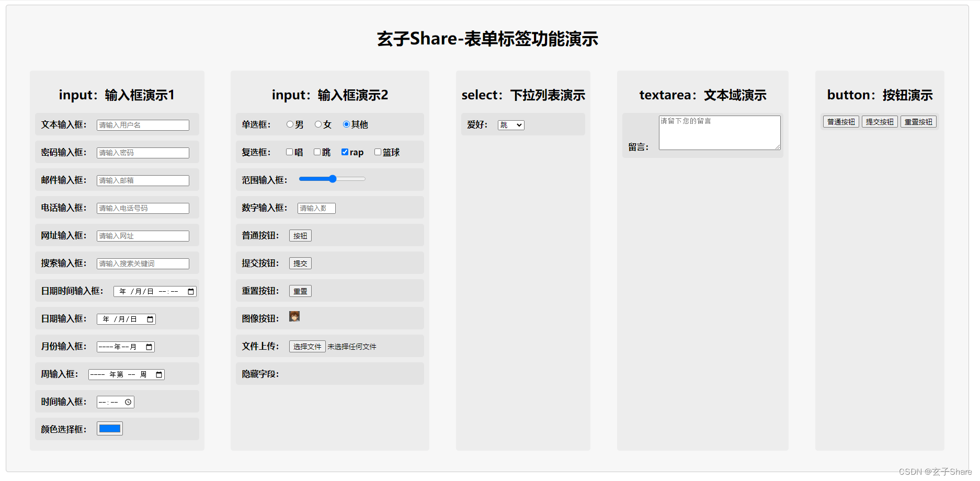Click clock icon in 时间输入框

click(128, 403)
